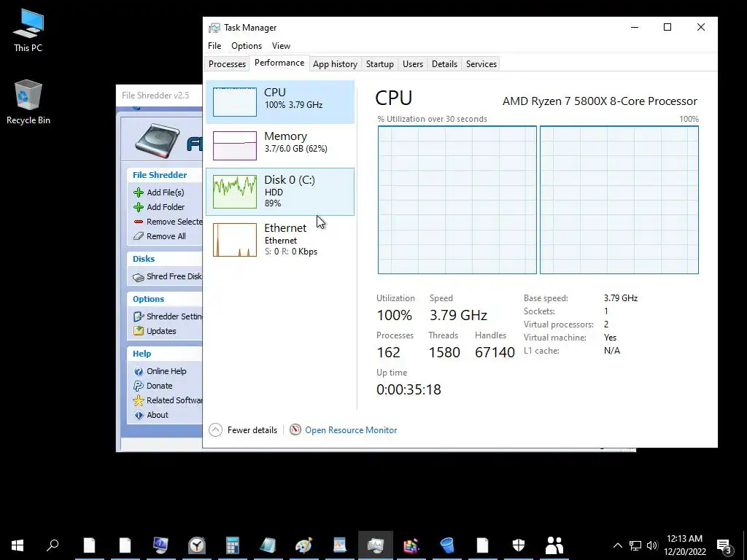
Task: Click the Options section header in File Shredder
Action: pyautogui.click(x=148, y=299)
